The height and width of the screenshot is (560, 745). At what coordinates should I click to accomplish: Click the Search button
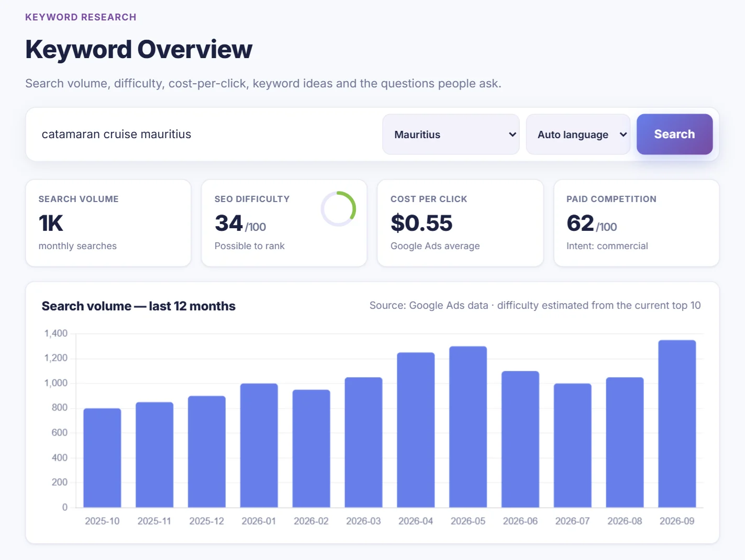(x=674, y=134)
